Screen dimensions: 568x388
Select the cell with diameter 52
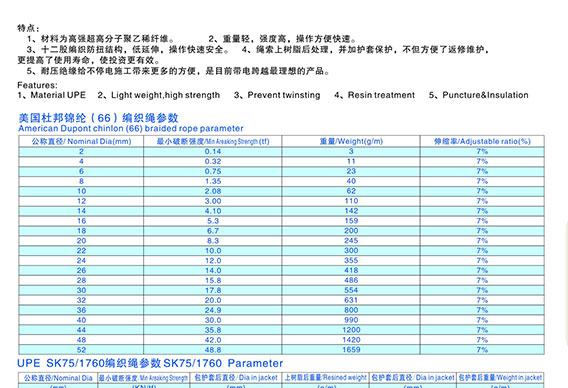click(x=81, y=350)
